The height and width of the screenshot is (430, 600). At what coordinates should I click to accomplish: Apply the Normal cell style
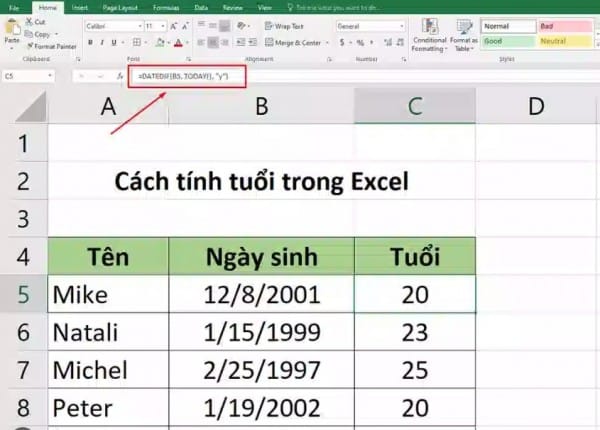click(508, 26)
